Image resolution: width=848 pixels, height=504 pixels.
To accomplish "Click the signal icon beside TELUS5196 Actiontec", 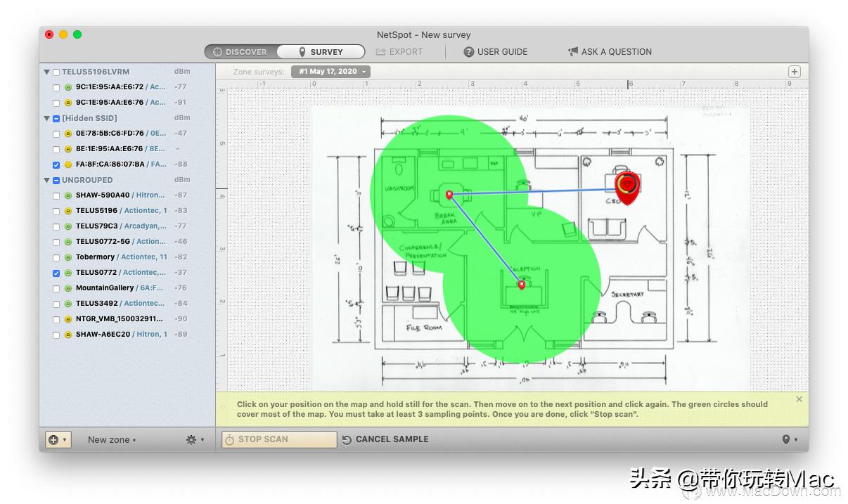I will click(68, 211).
